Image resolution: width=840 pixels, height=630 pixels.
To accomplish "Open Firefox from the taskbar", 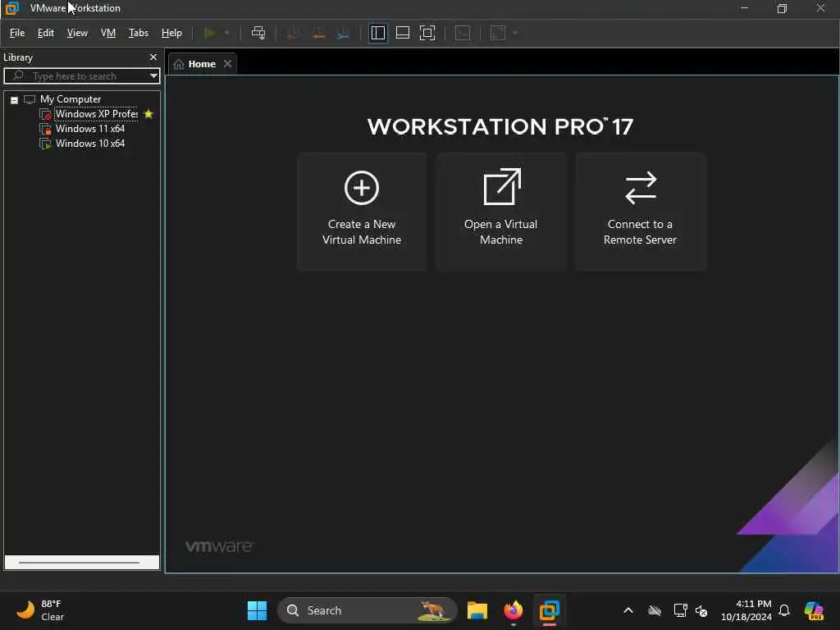I will [x=514, y=610].
